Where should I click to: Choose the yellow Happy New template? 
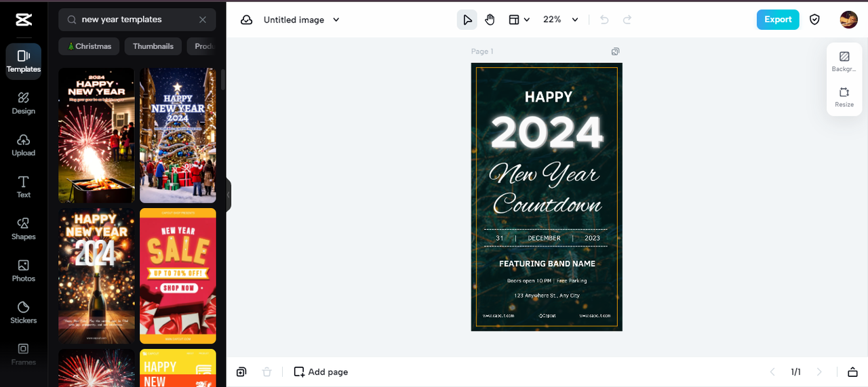pyautogui.click(x=178, y=368)
